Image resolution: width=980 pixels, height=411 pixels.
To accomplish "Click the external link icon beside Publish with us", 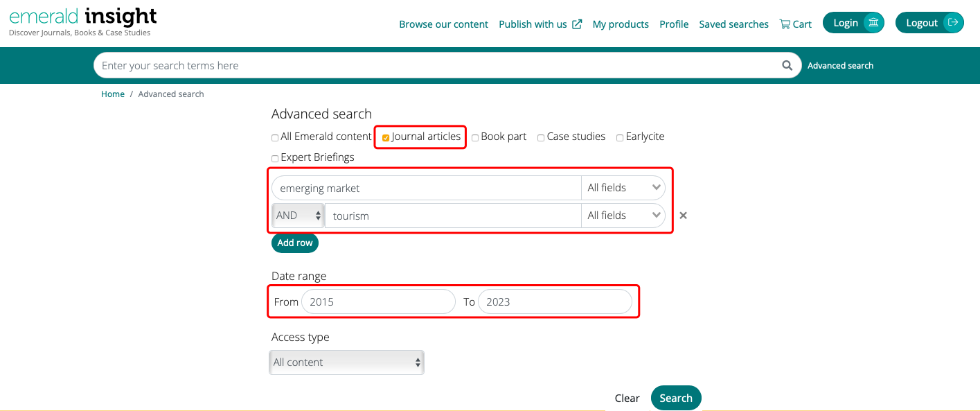I will [577, 24].
